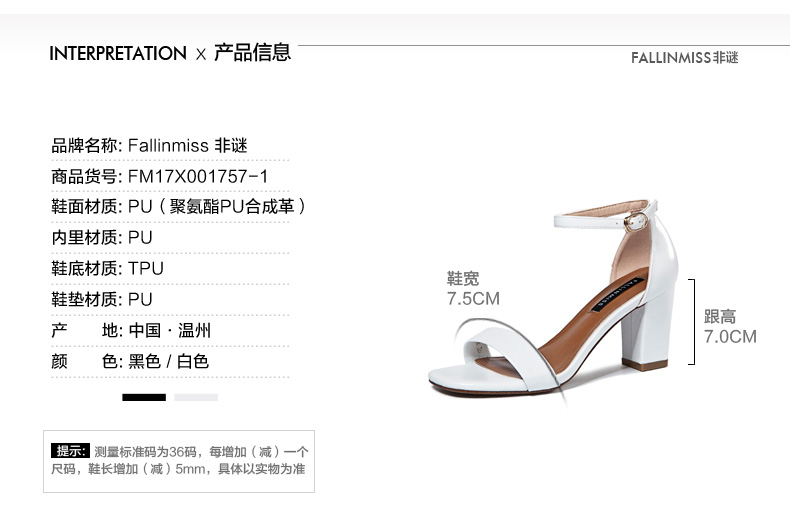Click the 鞋面材质 PU material row

(x=178, y=207)
